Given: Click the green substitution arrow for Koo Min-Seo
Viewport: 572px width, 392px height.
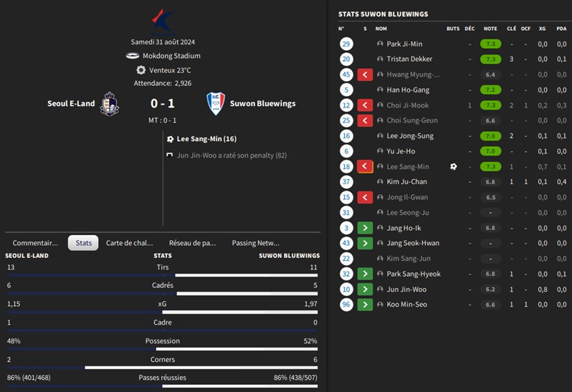Looking at the screenshot, I should (x=365, y=305).
